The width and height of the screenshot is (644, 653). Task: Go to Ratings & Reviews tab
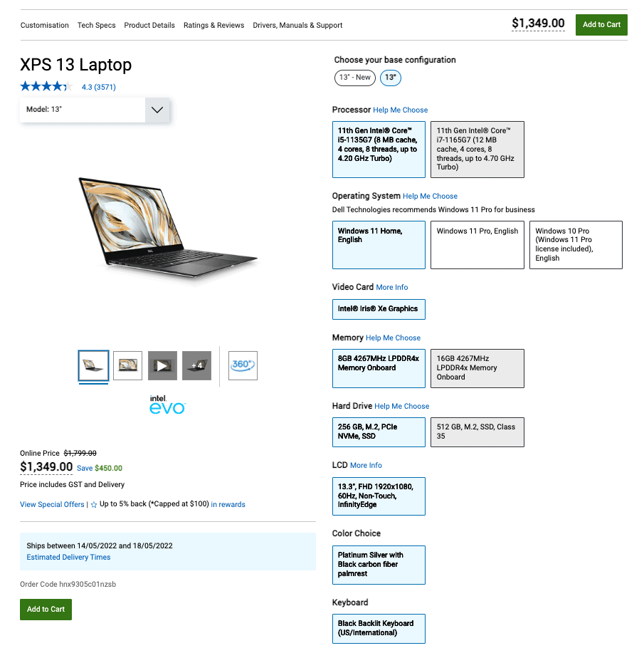213,26
